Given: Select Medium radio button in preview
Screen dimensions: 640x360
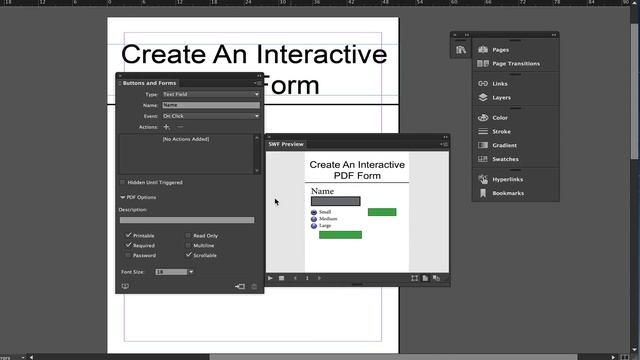Looking at the screenshot, I should point(314,219).
